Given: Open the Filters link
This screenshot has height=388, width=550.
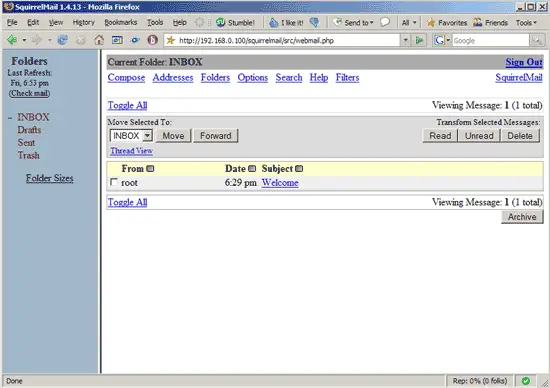Looking at the screenshot, I should 347,78.
